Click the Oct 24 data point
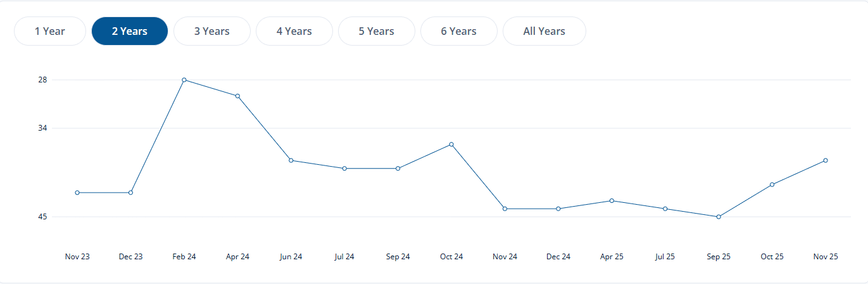 click(x=451, y=145)
